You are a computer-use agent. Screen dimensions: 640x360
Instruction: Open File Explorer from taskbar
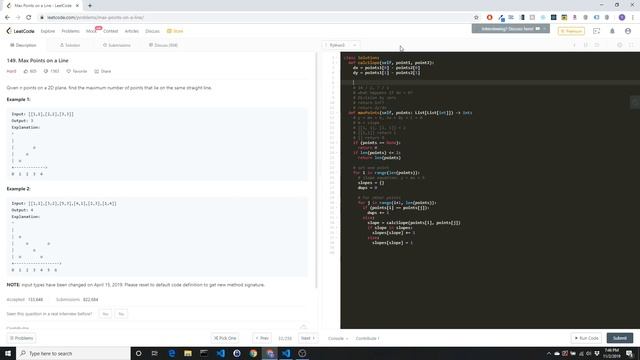pos(188,353)
